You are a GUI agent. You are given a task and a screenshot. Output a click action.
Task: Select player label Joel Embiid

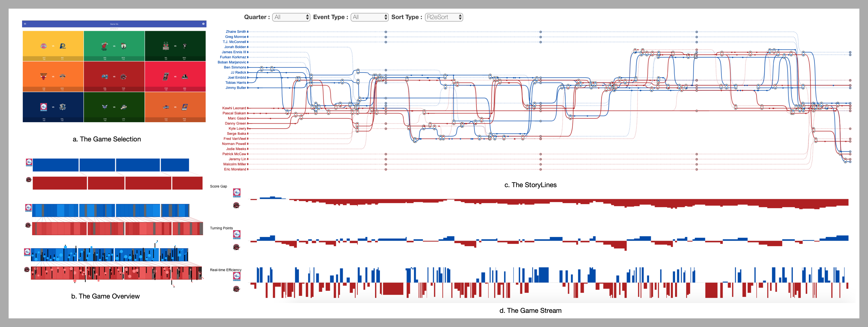click(237, 78)
